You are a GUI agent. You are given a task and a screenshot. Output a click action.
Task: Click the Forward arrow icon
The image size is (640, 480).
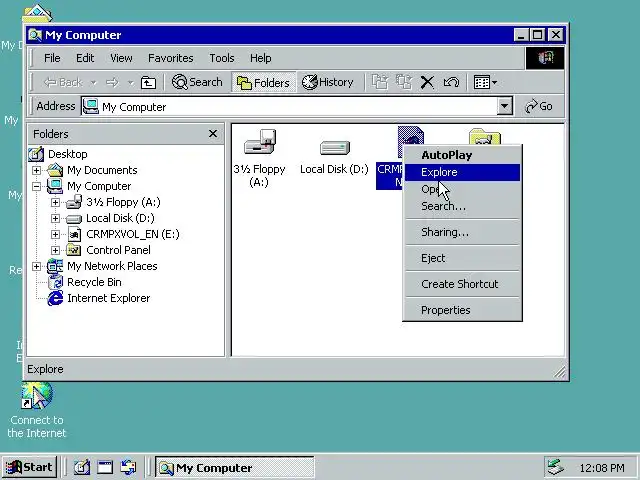pyautogui.click(x=112, y=83)
